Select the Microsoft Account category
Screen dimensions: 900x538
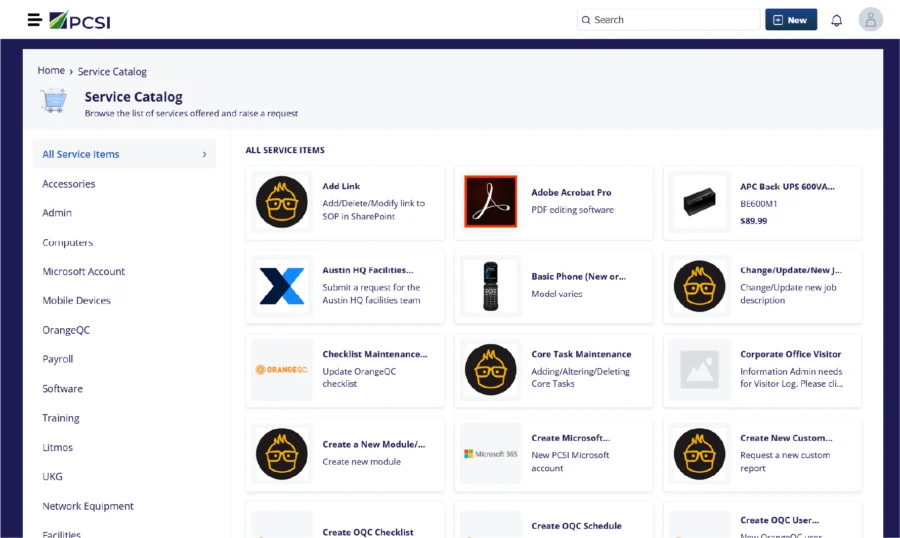coord(83,271)
